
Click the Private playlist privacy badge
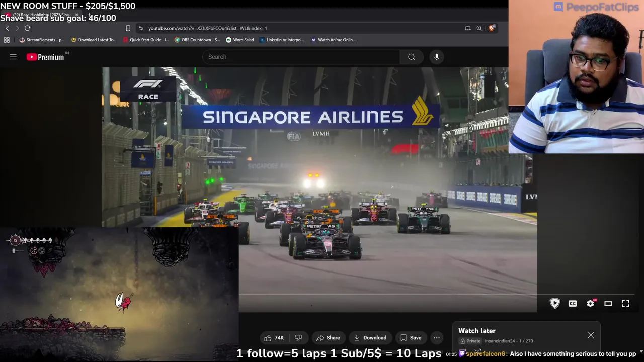pos(470,341)
